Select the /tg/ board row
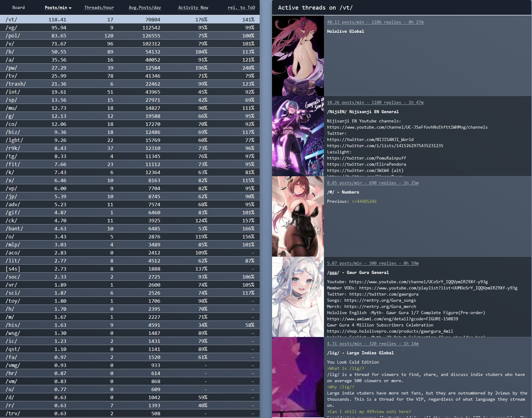Viewport: 532px width, 418px height. pyautogui.click(x=130, y=156)
